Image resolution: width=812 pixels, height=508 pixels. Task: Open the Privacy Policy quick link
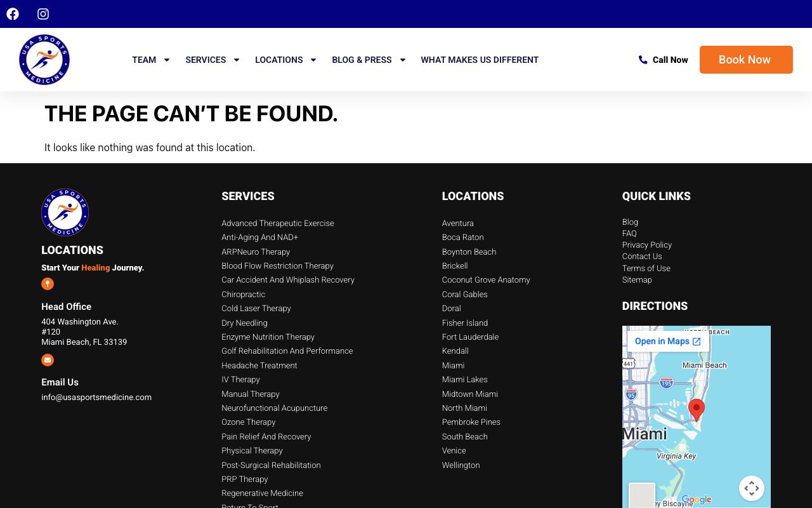click(646, 244)
